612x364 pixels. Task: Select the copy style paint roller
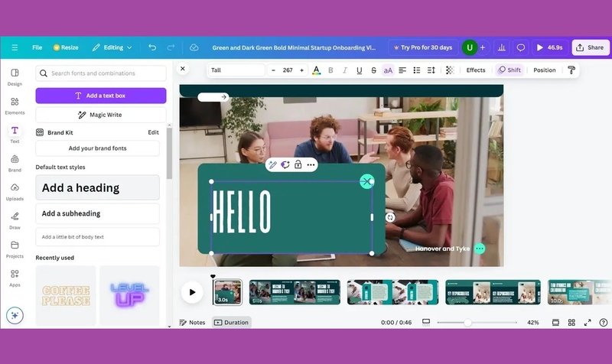coord(571,70)
